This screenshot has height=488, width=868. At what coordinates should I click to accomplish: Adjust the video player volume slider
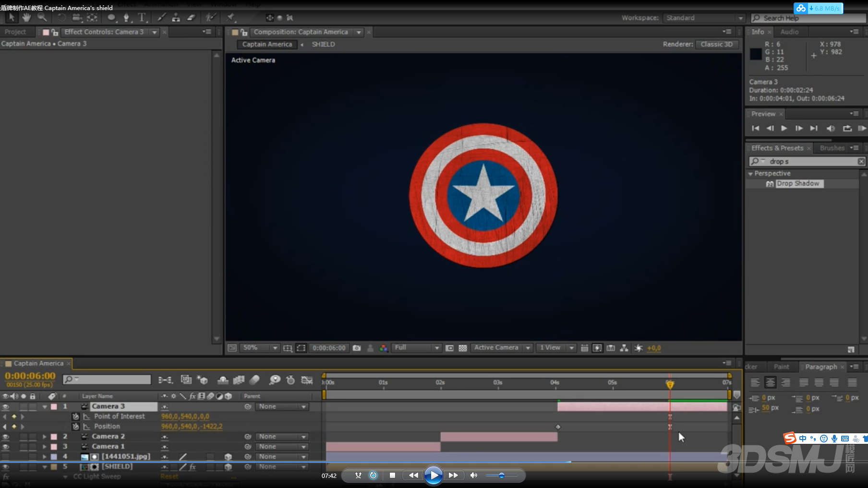(502, 476)
